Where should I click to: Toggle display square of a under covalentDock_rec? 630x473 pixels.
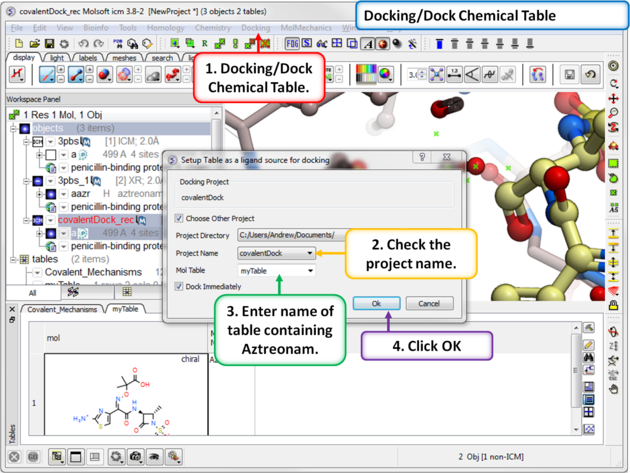click(51, 233)
